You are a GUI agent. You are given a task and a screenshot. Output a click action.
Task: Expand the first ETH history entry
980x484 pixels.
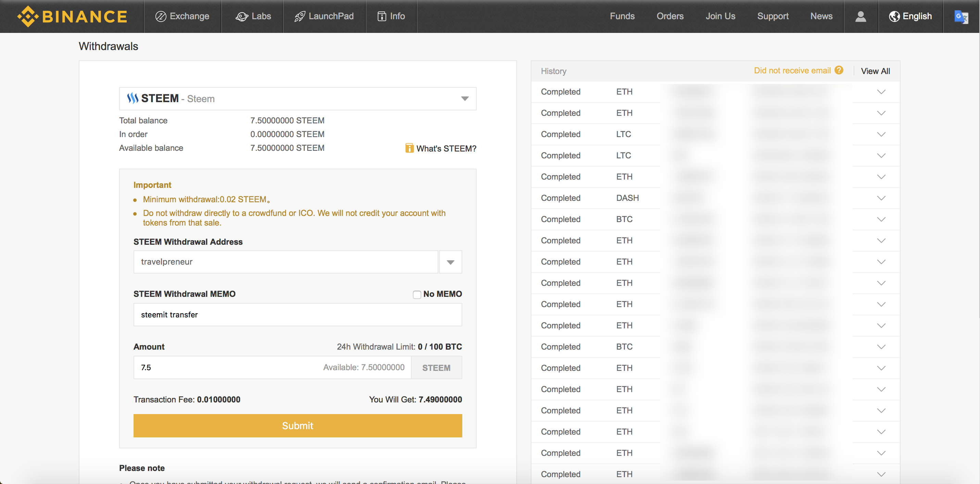pyautogui.click(x=881, y=92)
